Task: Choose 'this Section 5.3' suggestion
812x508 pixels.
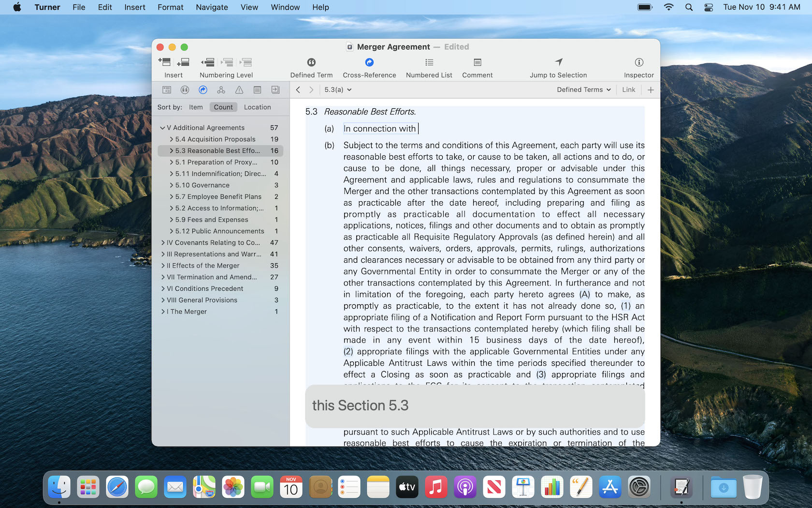Action: coord(475,406)
